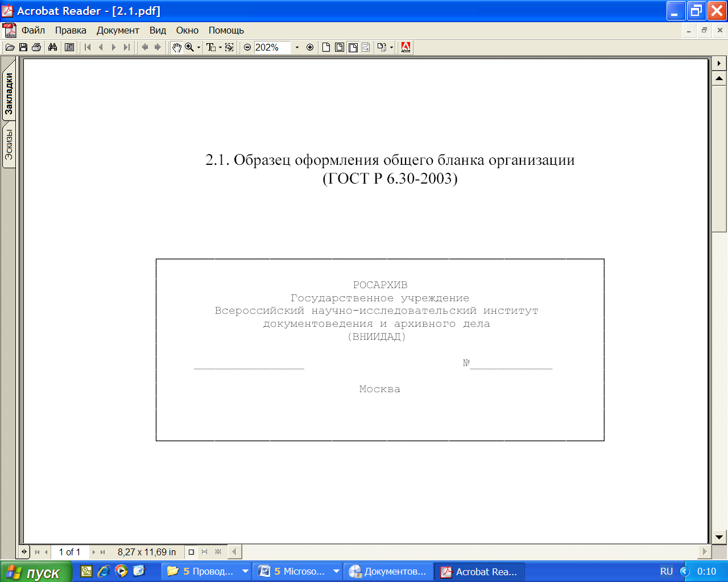The width and height of the screenshot is (728, 582).
Task: Toggle the navigation pane toolbar icon
Action: pyautogui.click(x=69, y=47)
